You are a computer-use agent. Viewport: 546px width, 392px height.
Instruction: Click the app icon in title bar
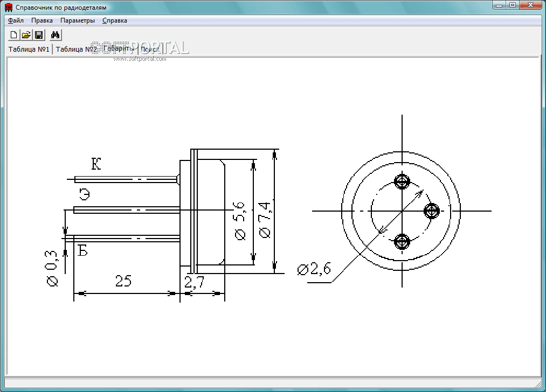point(9,8)
